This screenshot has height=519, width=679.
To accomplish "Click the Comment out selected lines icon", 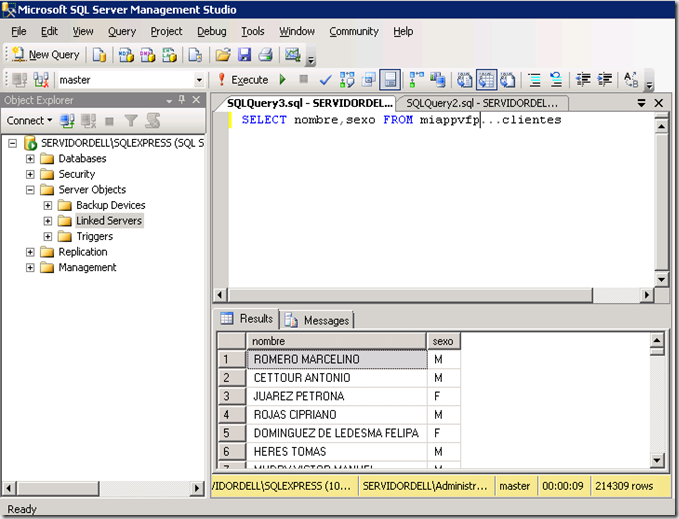I will [x=535, y=80].
